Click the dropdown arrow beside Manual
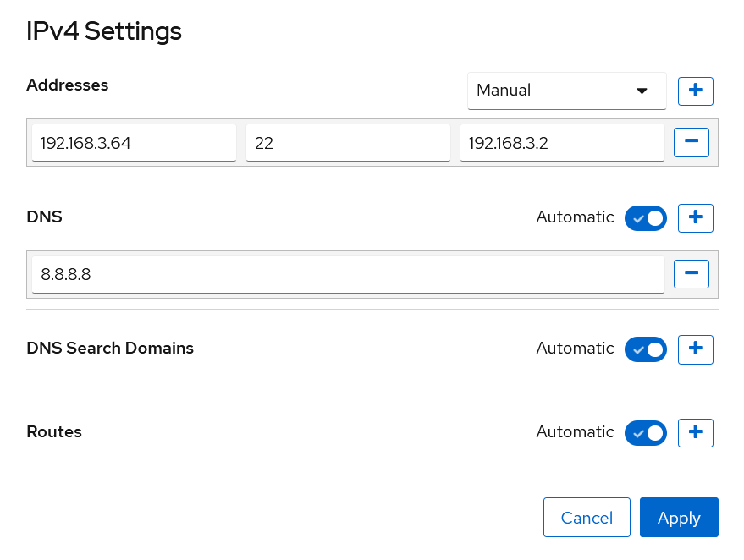744x560 pixels. pos(642,91)
